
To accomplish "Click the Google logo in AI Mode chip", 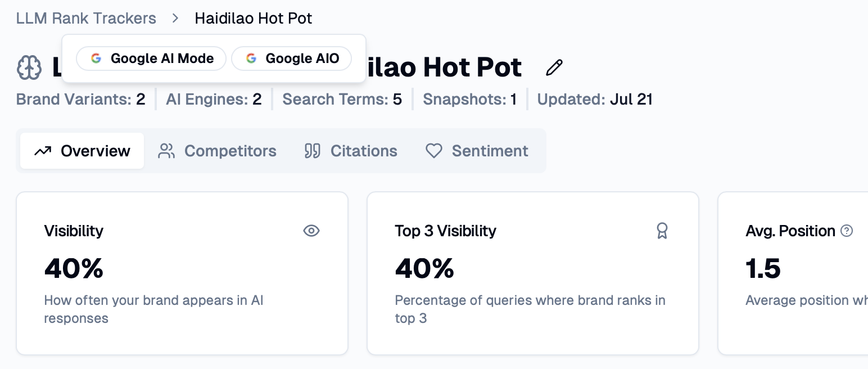I will click(x=96, y=58).
